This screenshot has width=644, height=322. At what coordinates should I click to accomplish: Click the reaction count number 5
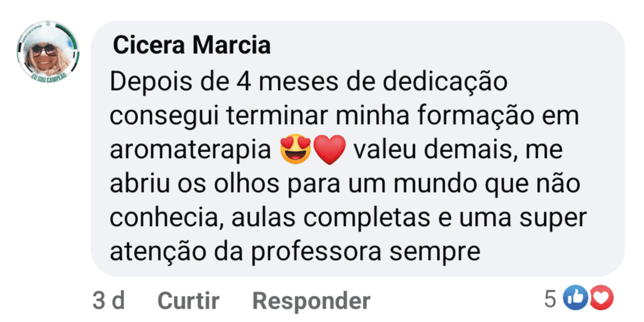tap(550, 299)
